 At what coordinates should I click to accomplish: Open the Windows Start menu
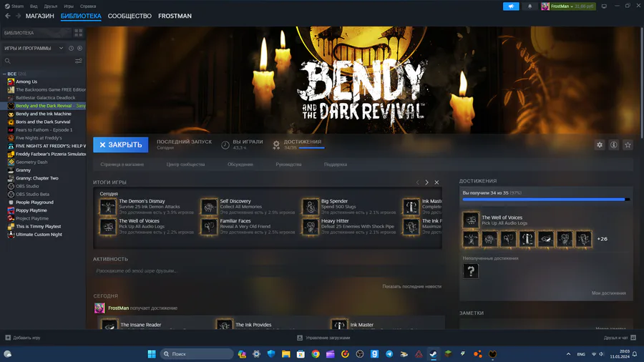[x=152, y=354]
